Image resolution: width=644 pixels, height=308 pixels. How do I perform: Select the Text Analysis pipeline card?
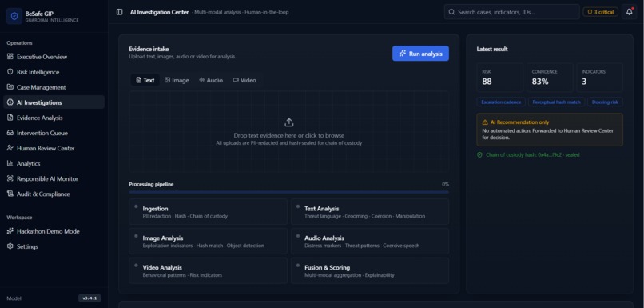(370, 212)
